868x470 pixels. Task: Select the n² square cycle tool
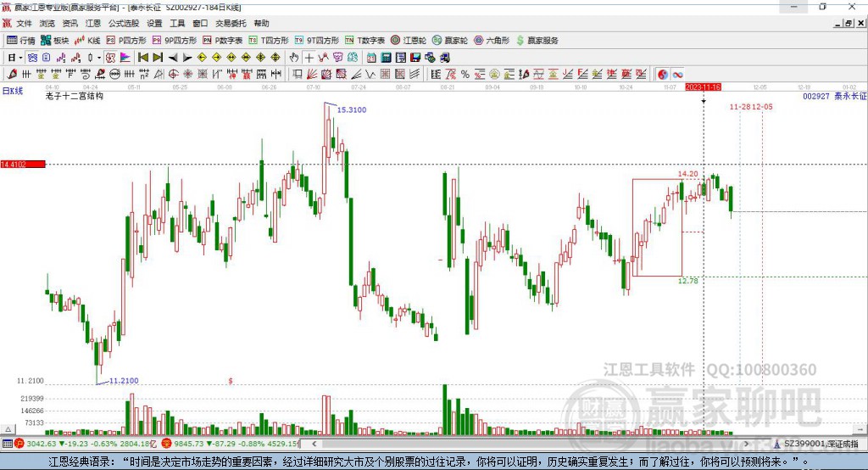(x=143, y=74)
